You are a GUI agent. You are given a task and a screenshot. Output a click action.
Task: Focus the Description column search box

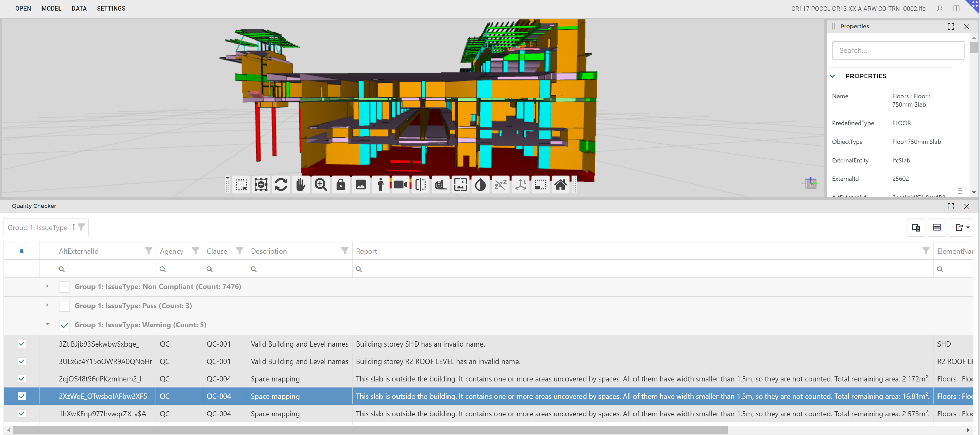tap(299, 269)
